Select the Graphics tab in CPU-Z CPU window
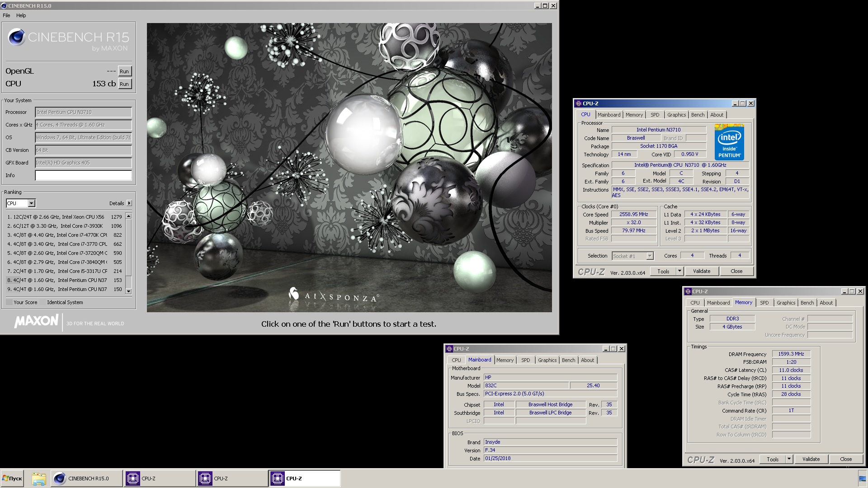The height and width of the screenshot is (488, 868). click(677, 115)
